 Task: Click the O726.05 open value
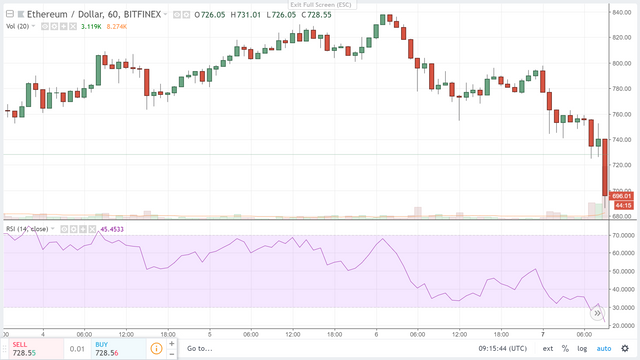210,15
